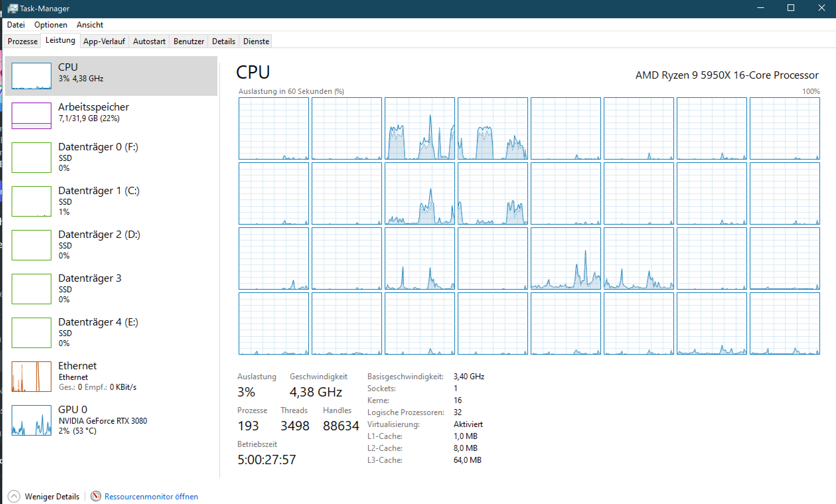The width and height of the screenshot is (836, 504).
Task: Click the Ressourcenmonitor icon at bottom
Action: [x=96, y=496]
